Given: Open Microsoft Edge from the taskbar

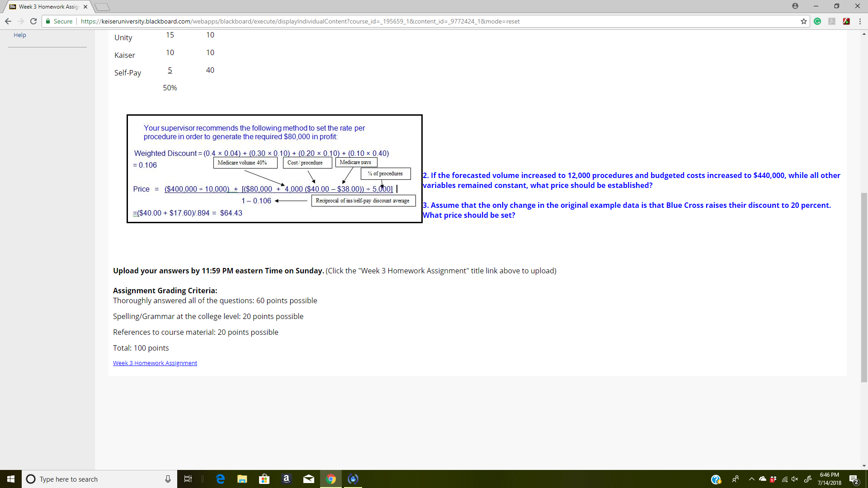Looking at the screenshot, I should (x=221, y=479).
